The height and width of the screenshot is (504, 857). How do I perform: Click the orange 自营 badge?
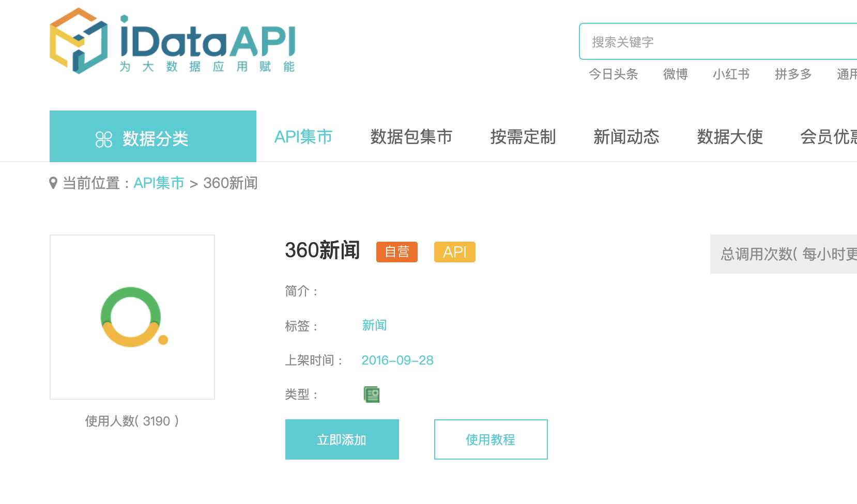click(397, 252)
